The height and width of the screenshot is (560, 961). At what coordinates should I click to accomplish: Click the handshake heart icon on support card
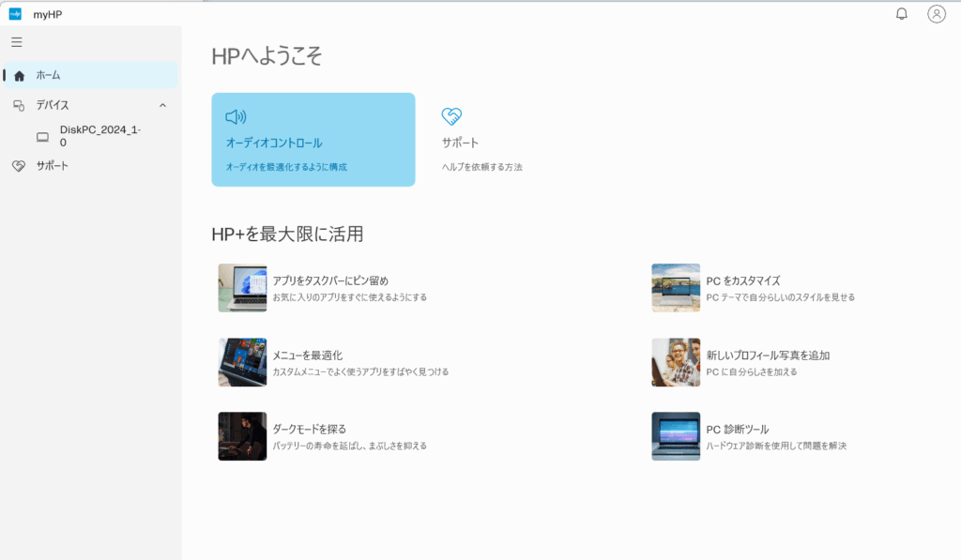[451, 115]
